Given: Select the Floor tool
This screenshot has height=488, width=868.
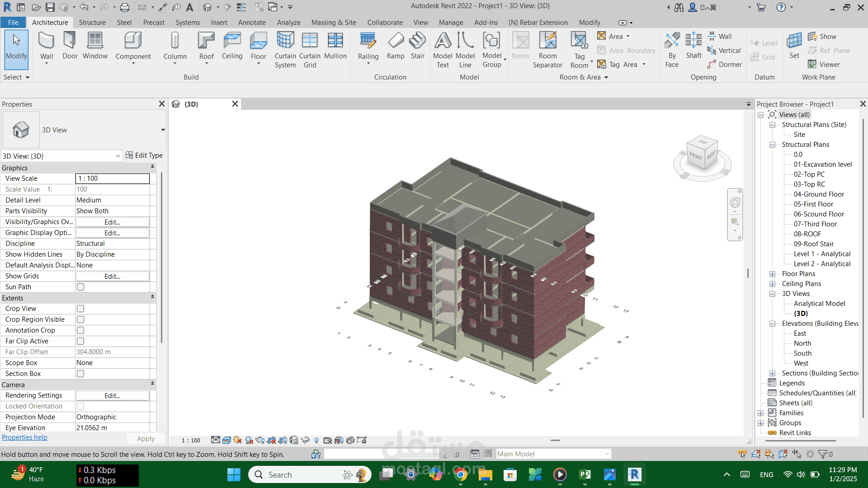Looking at the screenshot, I should pos(258,46).
